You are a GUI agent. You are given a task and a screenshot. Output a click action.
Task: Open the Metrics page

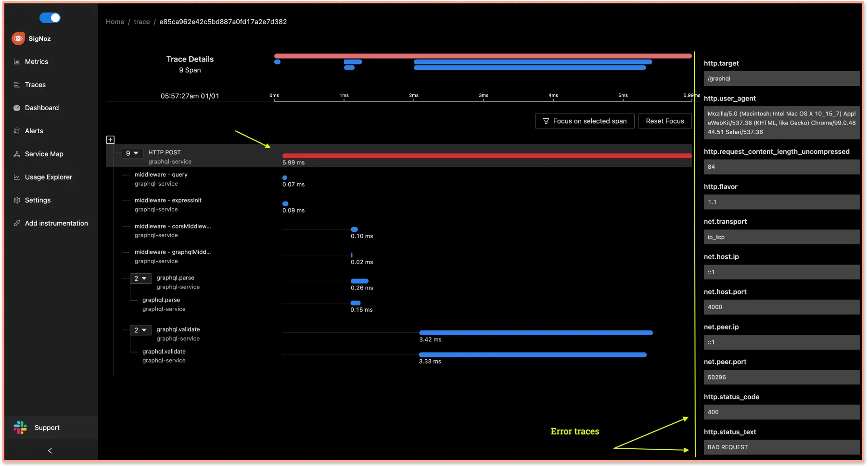pyautogui.click(x=37, y=62)
